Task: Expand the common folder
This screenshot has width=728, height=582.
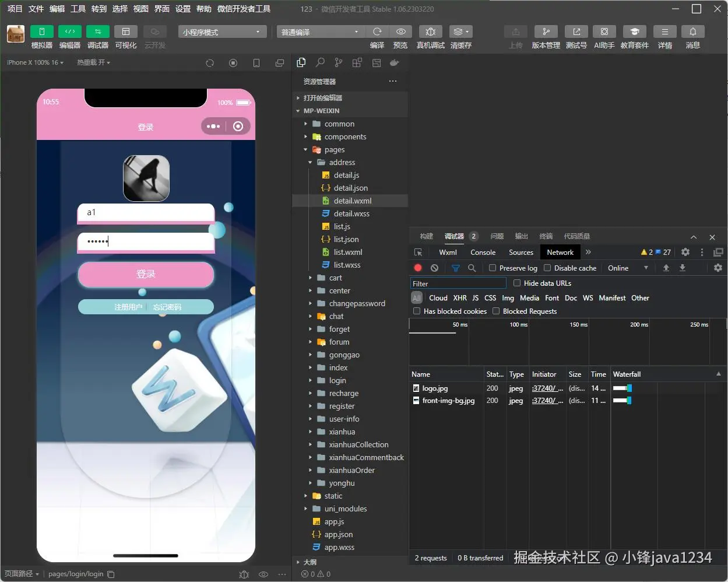Action: [339, 124]
